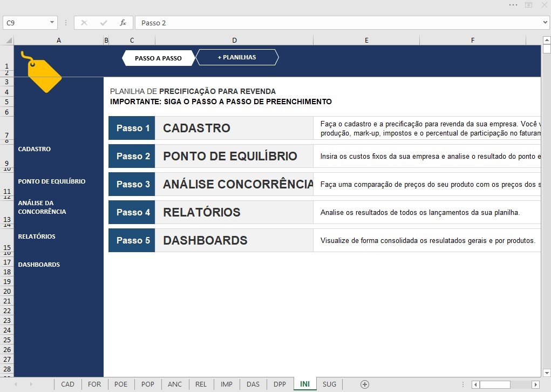Click the ANÁLISE CONCORRÊNCIA heading

point(238,184)
